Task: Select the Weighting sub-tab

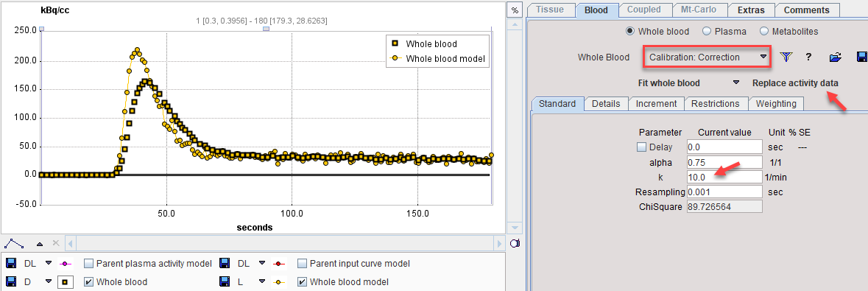Action: [x=776, y=104]
